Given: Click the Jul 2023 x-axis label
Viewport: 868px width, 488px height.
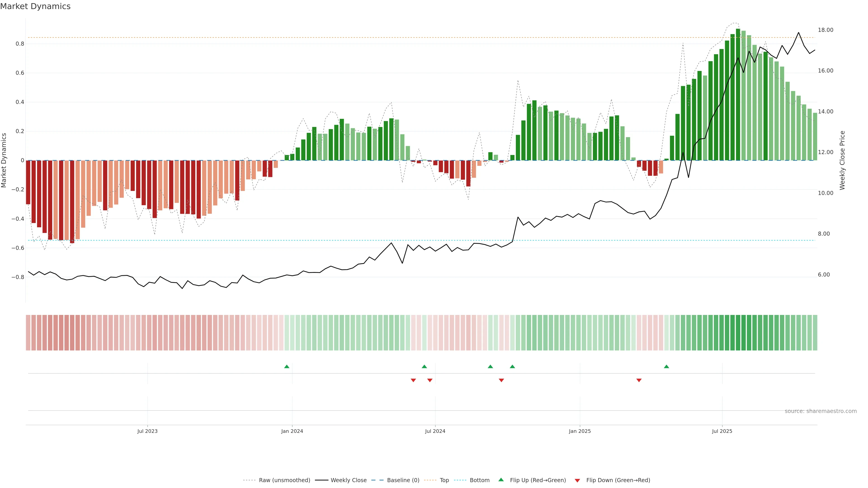Looking at the screenshot, I should coord(147,431).
